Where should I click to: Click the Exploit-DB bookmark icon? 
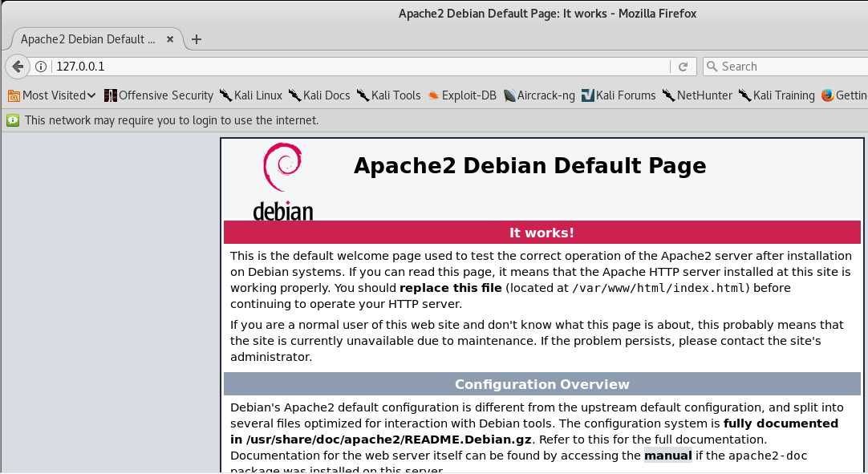(433, 95)
